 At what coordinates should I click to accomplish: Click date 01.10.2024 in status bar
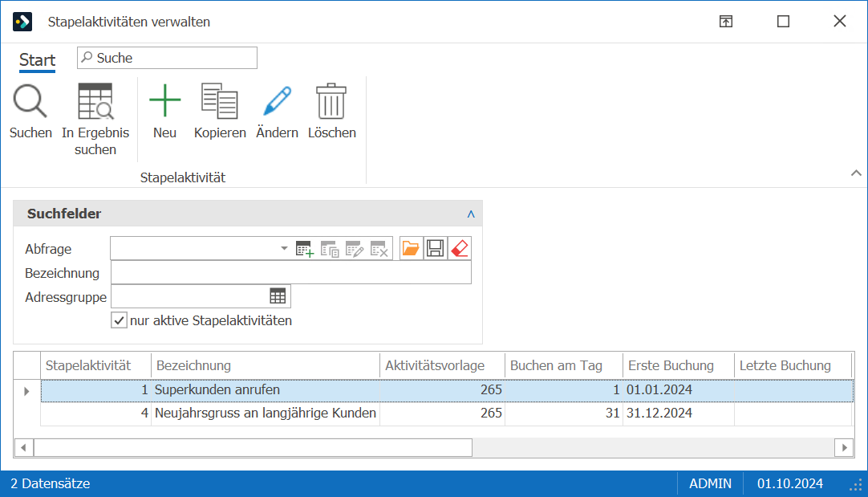[x=790, y=483]
